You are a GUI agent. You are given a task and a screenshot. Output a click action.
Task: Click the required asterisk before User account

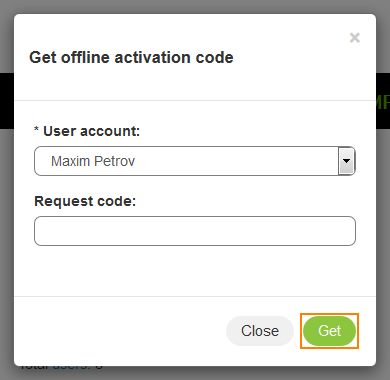click(x=37, y=129)
